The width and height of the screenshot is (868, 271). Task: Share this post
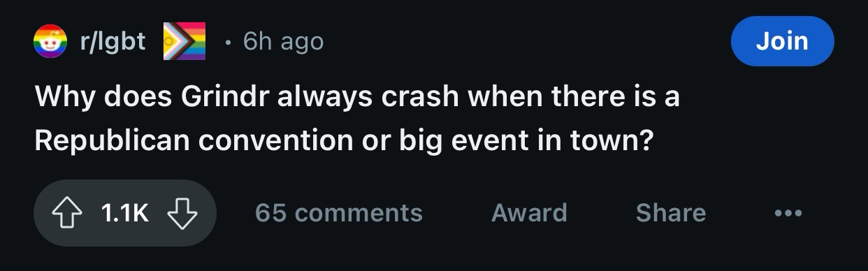pos(671,212)
